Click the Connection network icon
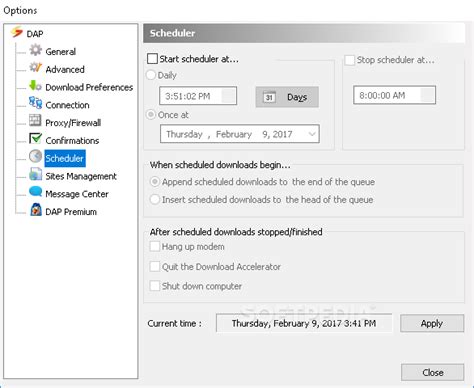This screenshot has height=388, width=474. tap(35, 103)
